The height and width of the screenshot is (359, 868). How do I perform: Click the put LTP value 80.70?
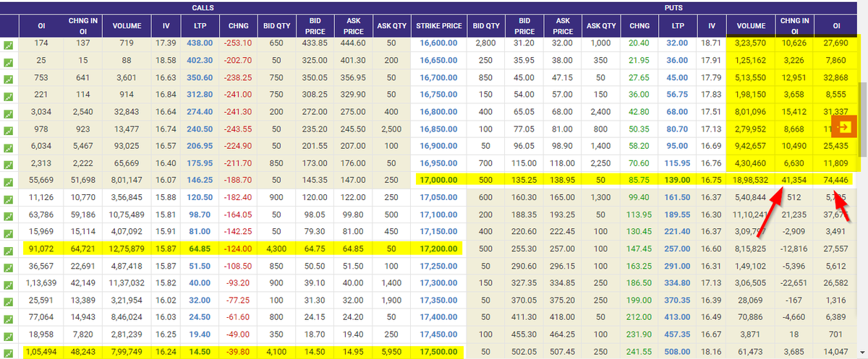click(678, 129)
